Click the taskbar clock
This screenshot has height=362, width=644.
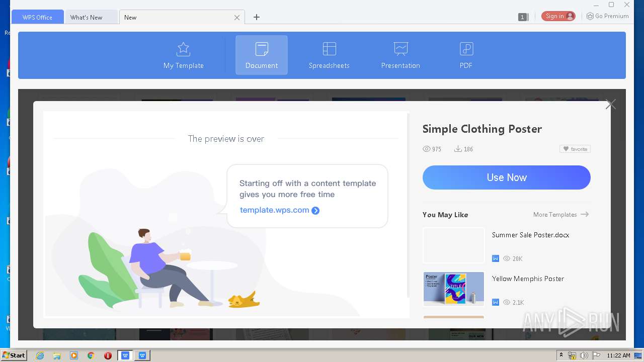618,355
